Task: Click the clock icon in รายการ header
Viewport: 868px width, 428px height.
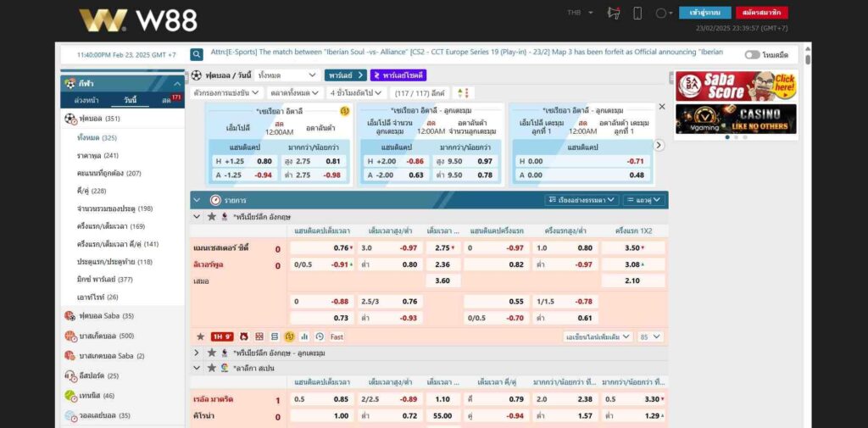Action: click(x=215, y=200)
